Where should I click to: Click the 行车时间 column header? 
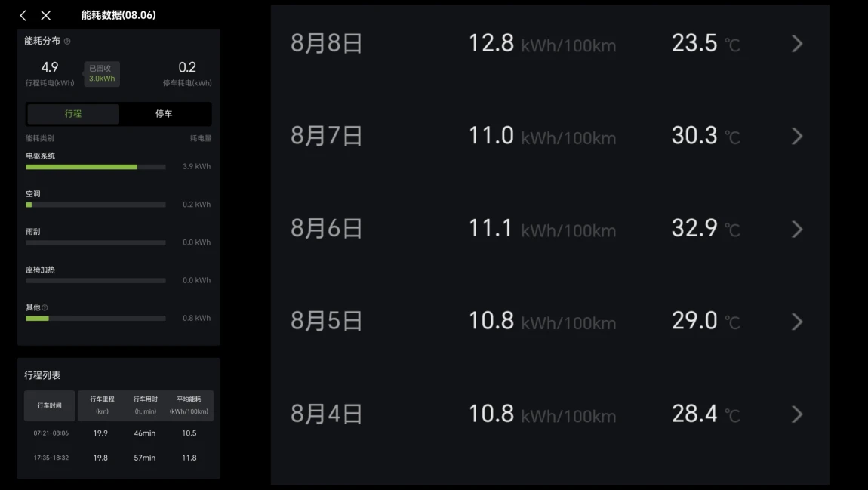pyautogui.click(x=49, y=405)
